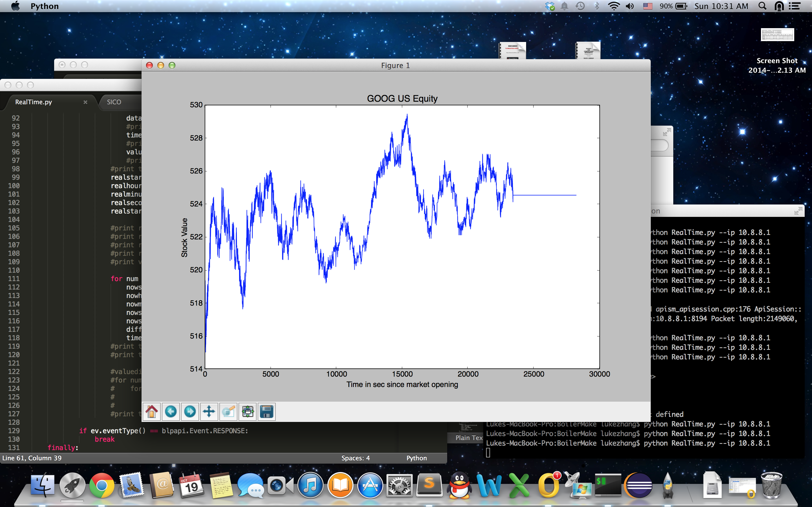Switch to the RealTime.py tab
Screen dimensions: 812x507
tap(34, 102)
